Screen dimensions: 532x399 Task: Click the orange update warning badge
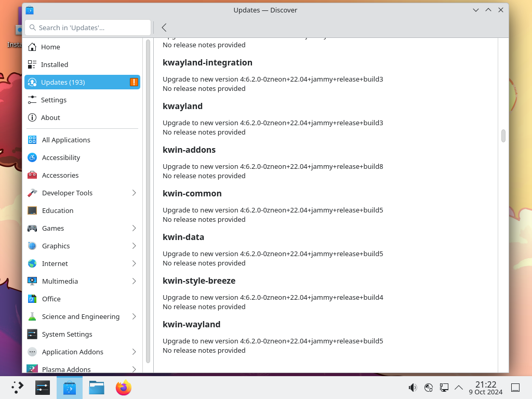tap(134, 82)
